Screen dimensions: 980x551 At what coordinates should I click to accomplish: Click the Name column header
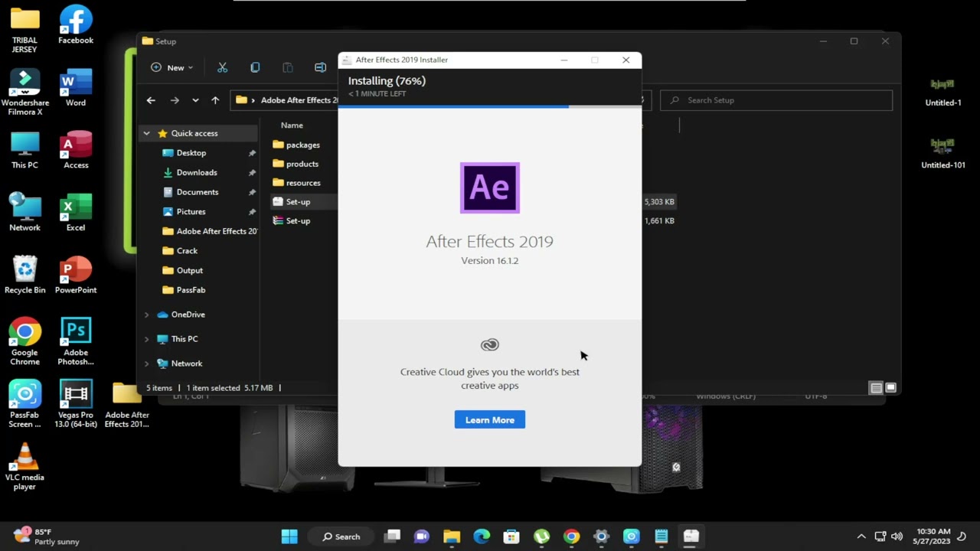point(292,125)
